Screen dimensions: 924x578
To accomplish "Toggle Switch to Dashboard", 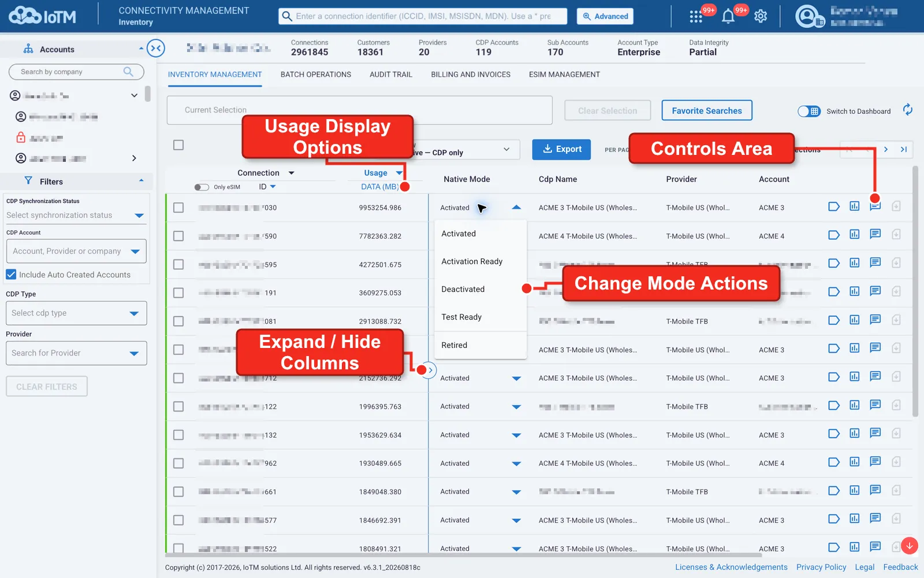I will [808, 111].
